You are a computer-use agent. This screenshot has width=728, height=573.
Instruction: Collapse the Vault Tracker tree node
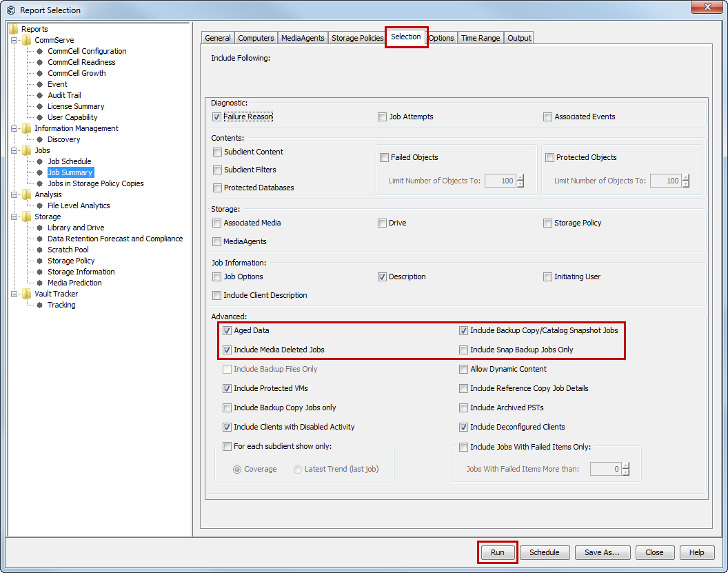14,294
